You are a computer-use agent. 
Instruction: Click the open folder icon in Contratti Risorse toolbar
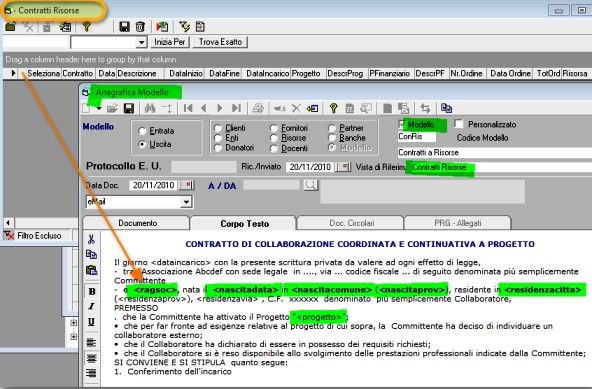10,27
